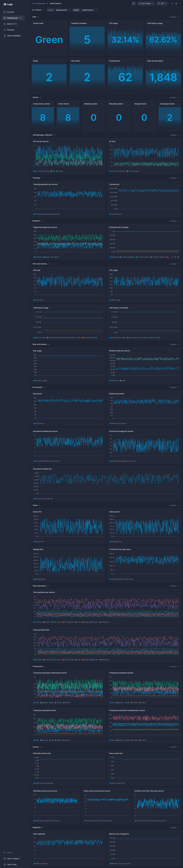Open the Breakers section three-dot menu
Screen dimensions: 183x868
[179, 221]
